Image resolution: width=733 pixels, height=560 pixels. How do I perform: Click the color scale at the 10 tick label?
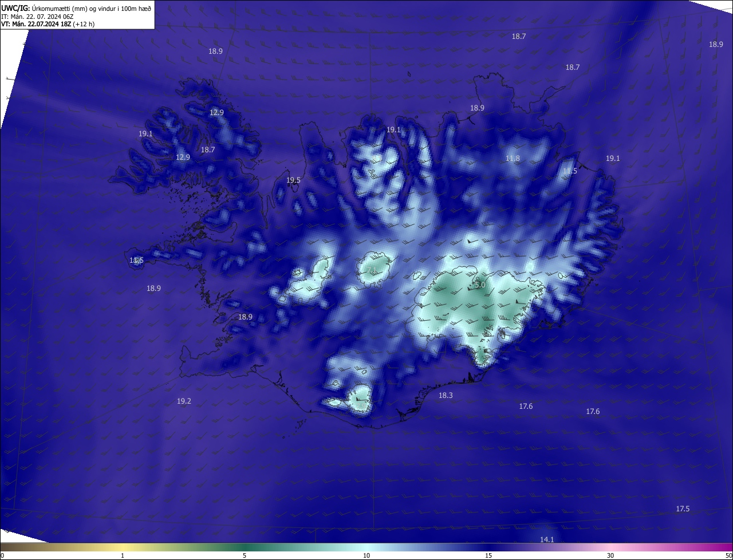tap(366, 555)
